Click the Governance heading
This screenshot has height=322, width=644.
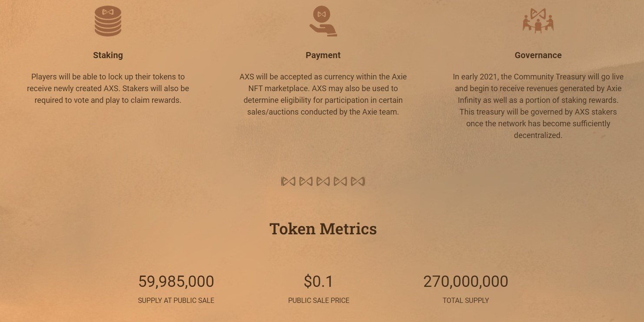(x=538, y=55)
